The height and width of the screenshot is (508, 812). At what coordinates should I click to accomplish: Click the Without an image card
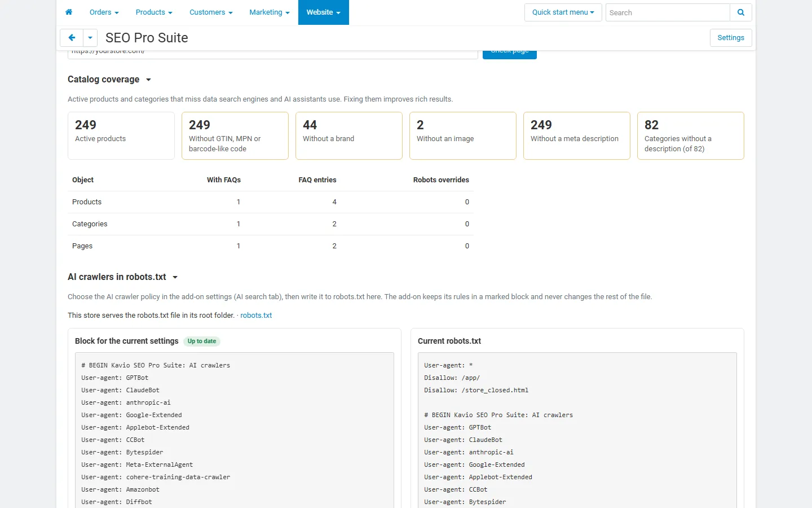[x=463, y=135]
